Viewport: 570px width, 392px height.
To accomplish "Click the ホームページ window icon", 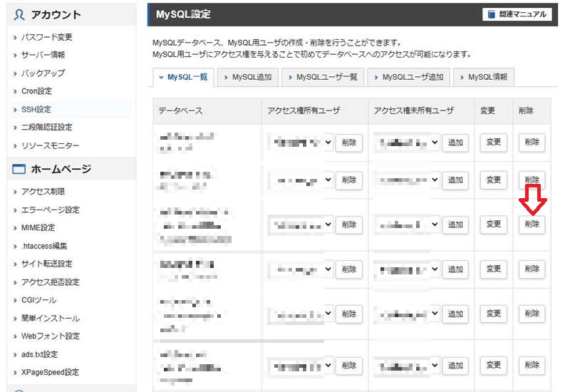I will click(19, 169).
